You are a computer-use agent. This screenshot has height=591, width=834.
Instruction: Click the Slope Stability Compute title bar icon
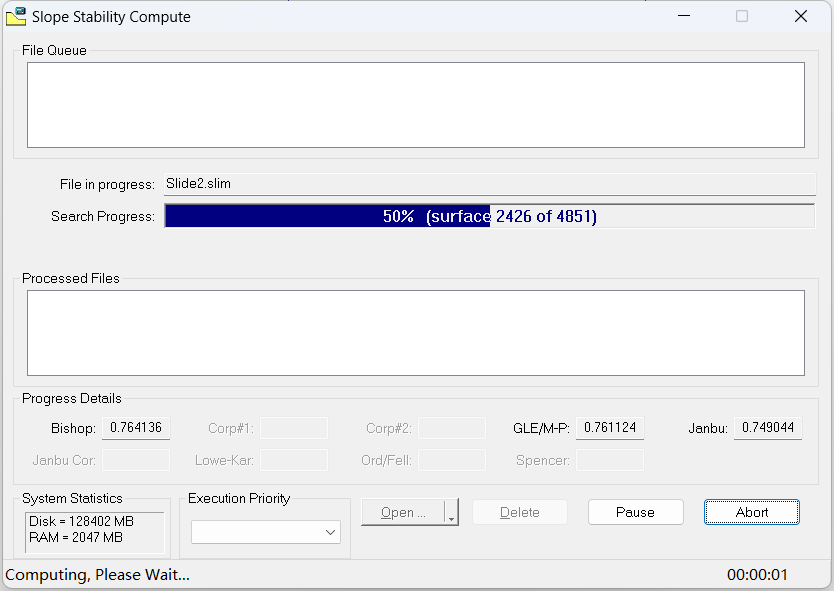point(16,16)
